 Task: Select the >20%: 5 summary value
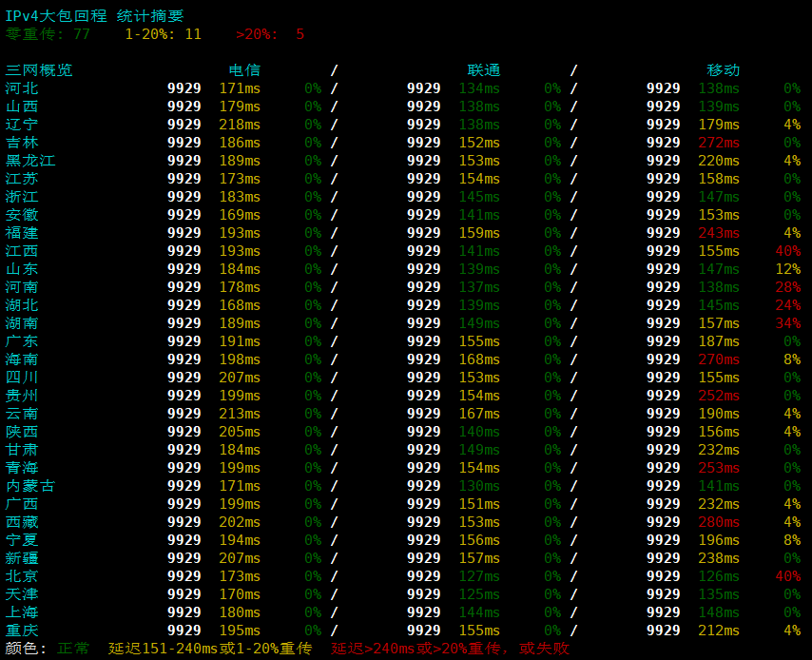270,34
